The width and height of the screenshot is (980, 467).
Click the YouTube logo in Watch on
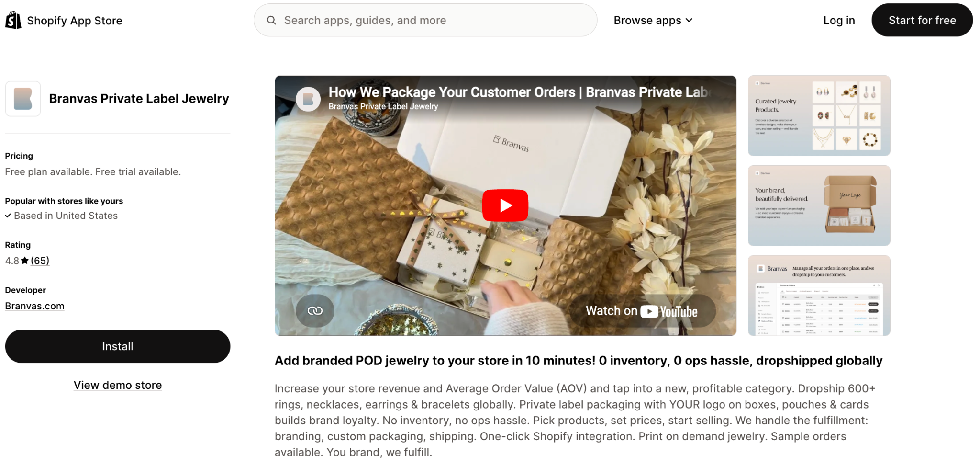tap(669, 312)
